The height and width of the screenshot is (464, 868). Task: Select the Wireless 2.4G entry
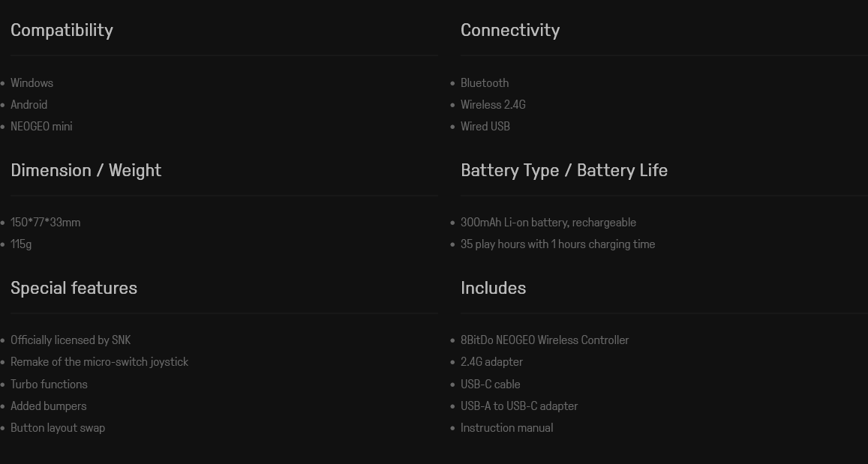pos(493,105)
